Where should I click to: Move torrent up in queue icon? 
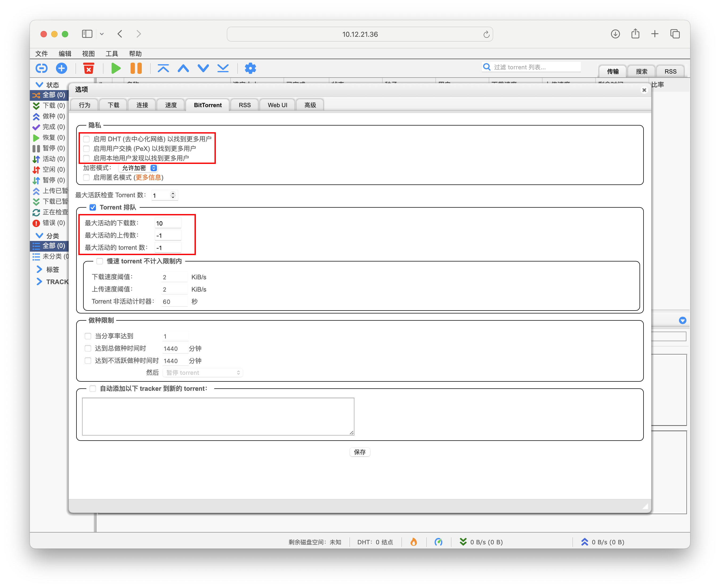tap(183, 68)
